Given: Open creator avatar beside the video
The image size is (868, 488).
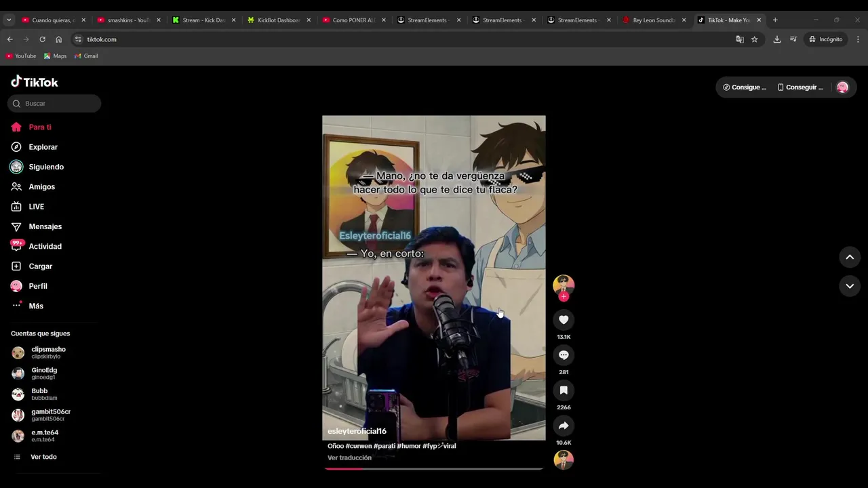Looking at the screenshot, I should click(564, 285).
